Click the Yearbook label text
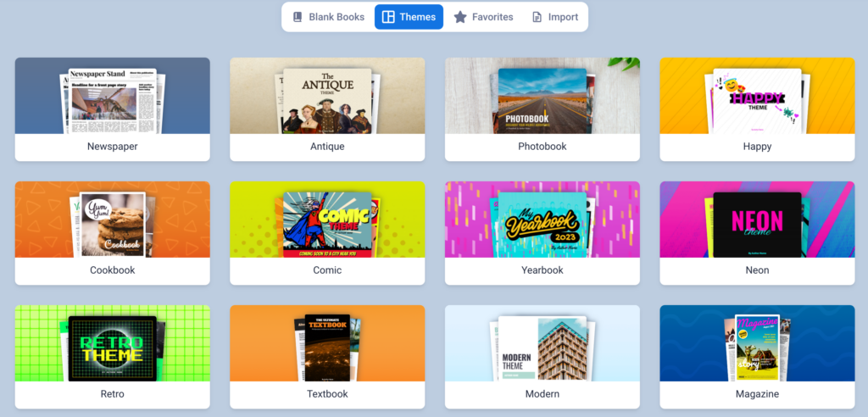 (542, 270)
